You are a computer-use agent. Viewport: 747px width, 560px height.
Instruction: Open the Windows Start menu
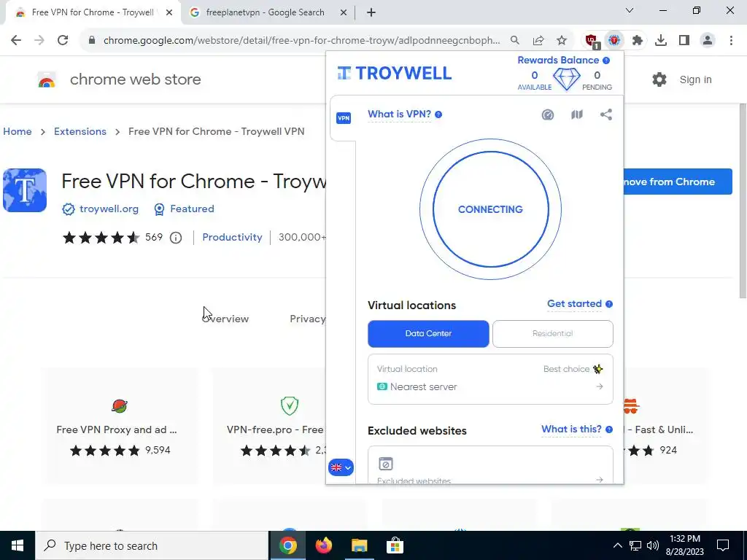click(18, 545)
